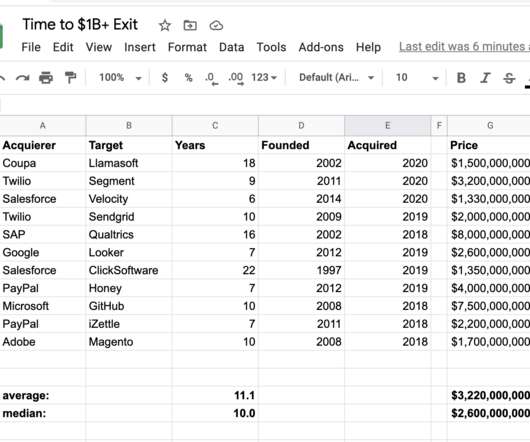This screenshot has width=530, height=442.
Task: Select the Microsoft cell
Action: 43,306
